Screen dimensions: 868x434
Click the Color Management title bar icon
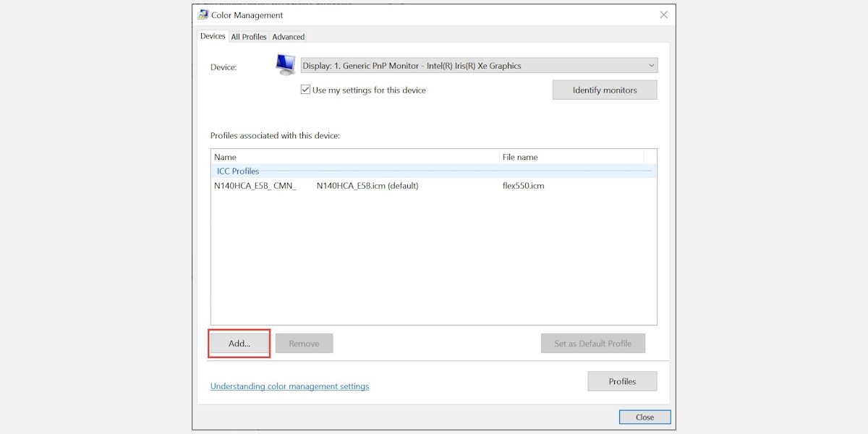point(203,15)
